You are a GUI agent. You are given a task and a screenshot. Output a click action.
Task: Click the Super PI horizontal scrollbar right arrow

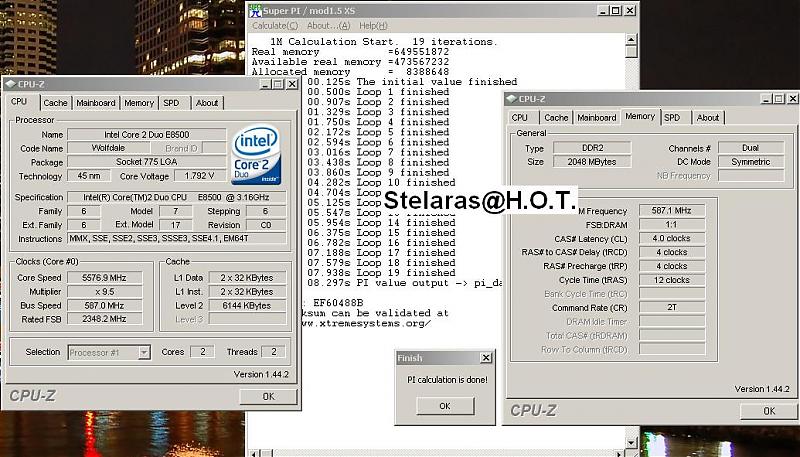point(619,453)
